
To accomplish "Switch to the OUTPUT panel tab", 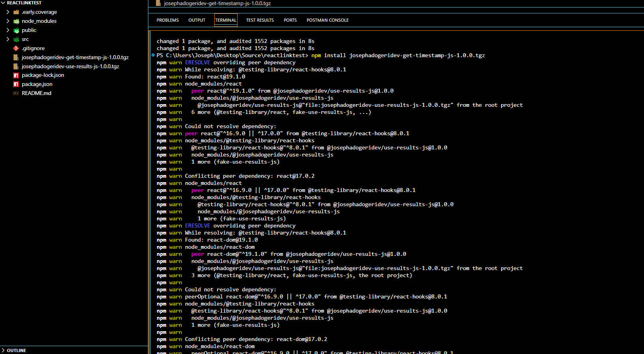I will [197, 20].
